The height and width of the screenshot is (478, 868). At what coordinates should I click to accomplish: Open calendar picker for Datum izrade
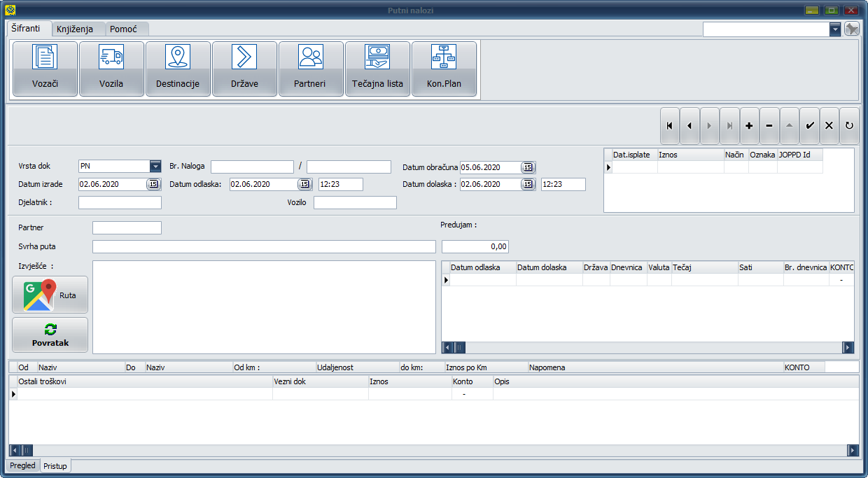[153, 184]
